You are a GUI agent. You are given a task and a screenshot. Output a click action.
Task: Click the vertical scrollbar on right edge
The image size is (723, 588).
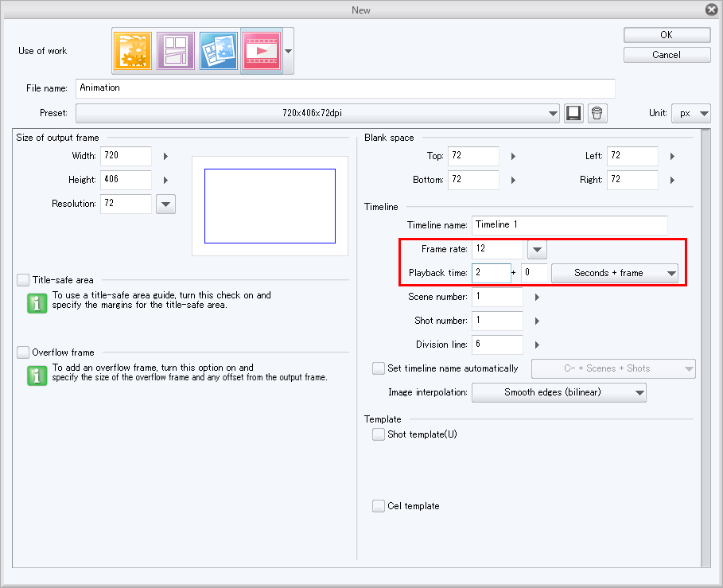coord(706,349)
